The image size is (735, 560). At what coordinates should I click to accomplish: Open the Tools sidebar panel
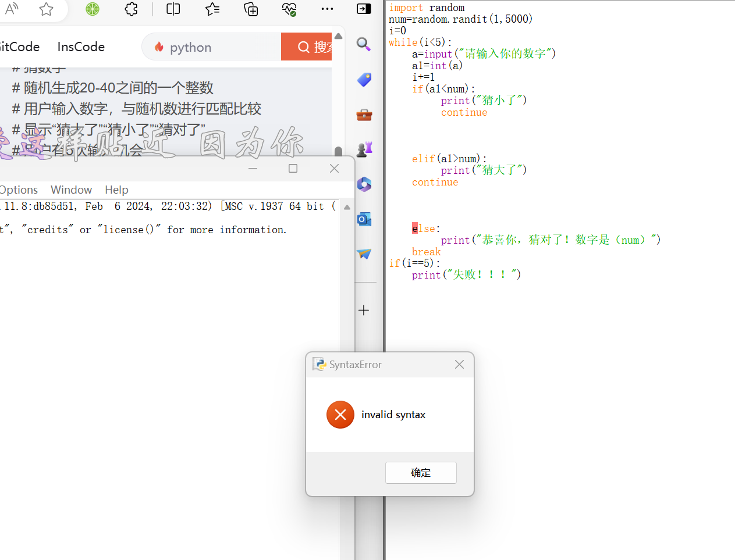click(364, 115)
